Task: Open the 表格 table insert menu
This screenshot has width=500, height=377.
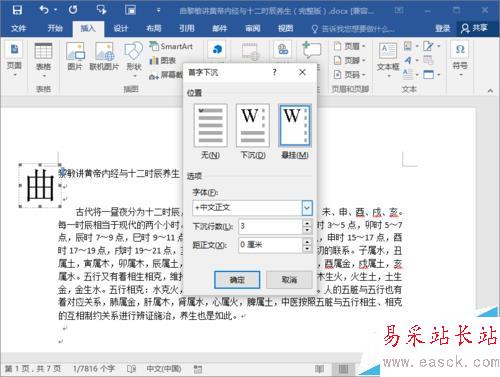Action: pos(43,61)
